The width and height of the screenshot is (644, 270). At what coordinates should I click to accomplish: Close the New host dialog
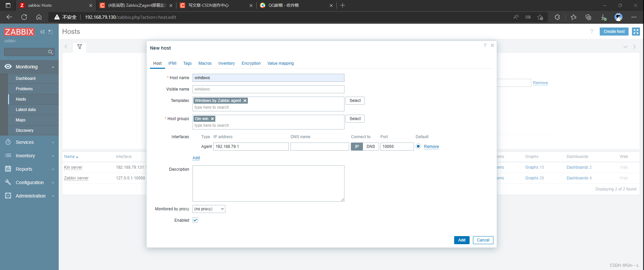(x=492, y=45)
